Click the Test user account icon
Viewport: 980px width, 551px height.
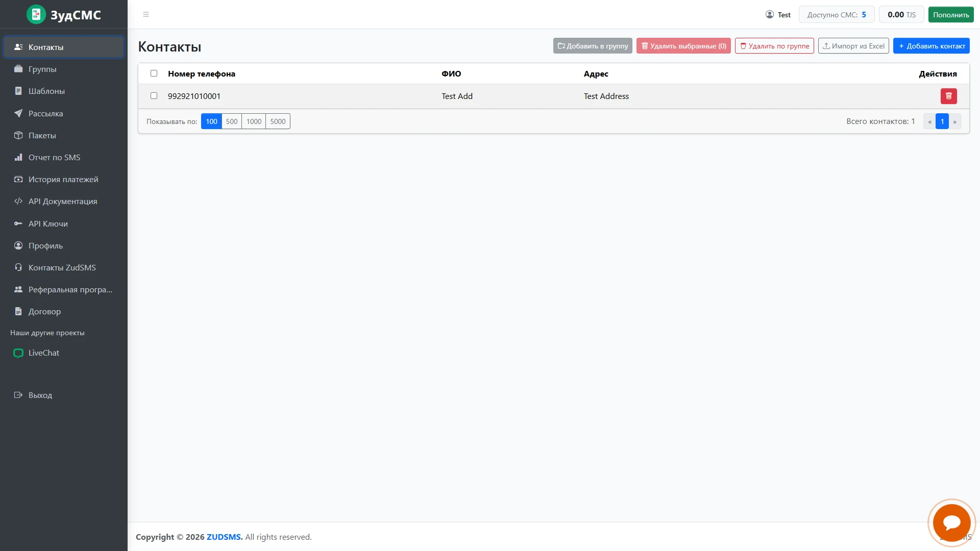coord(770,14)
